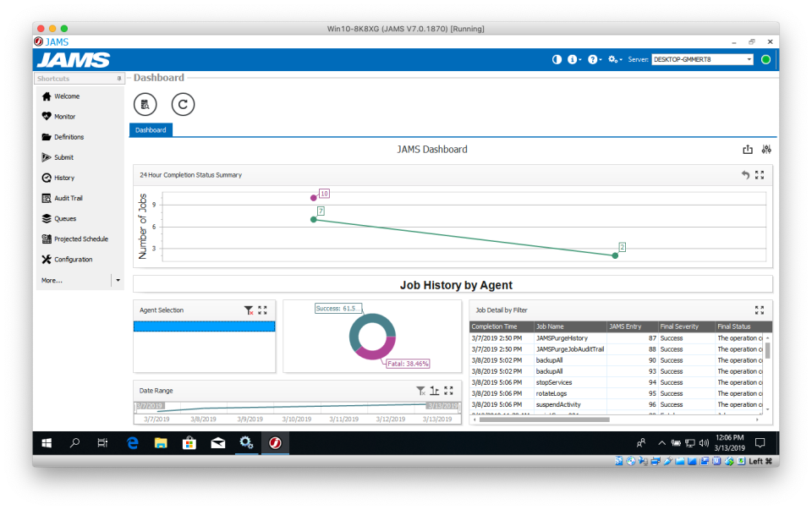This screenshot has width=812, height=510.
Task: Undo changes in the 24 Hour Completion Status panel
Action: [x=743, y=175]
